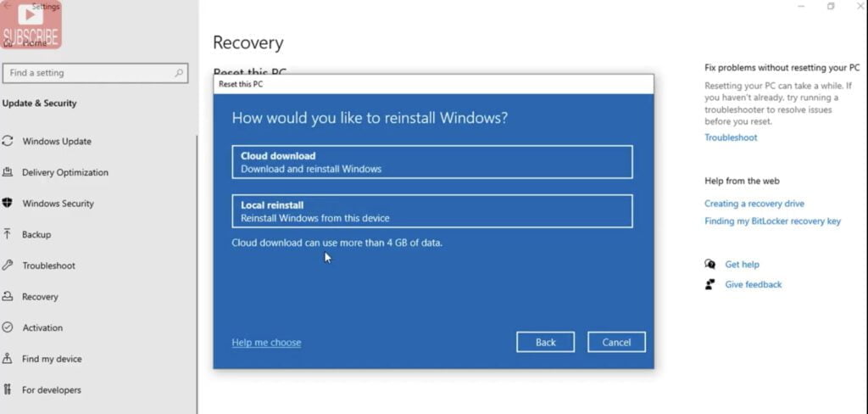Click the Recovery sidebar icon
This screenshot has height=414, width=868.
point(7,297)
